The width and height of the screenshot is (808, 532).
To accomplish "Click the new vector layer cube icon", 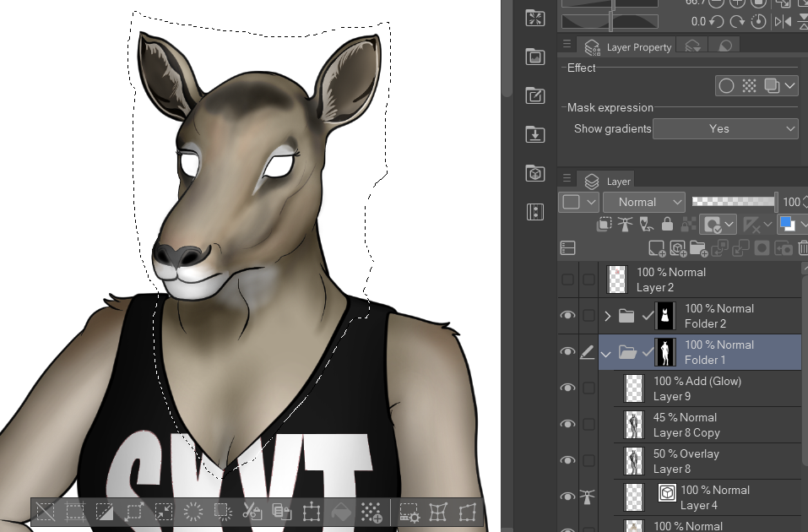I will tap(678, 248).
